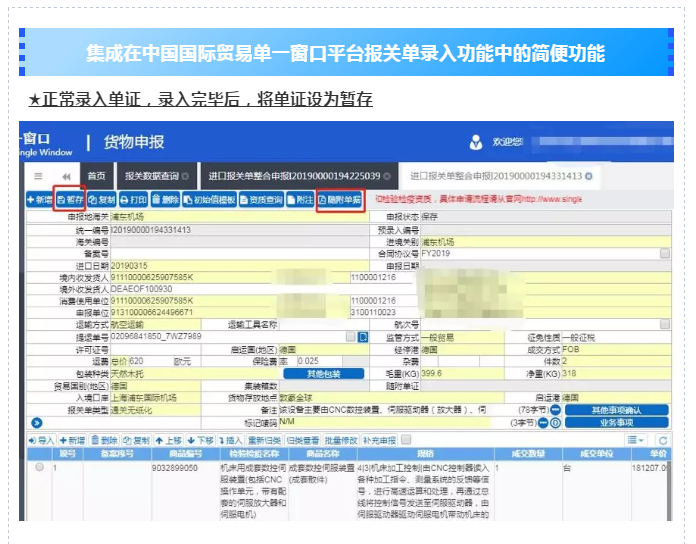Expand the blue arrow beside 标记唛码
Screen dimensions: 696x544
tap(36, 422)
